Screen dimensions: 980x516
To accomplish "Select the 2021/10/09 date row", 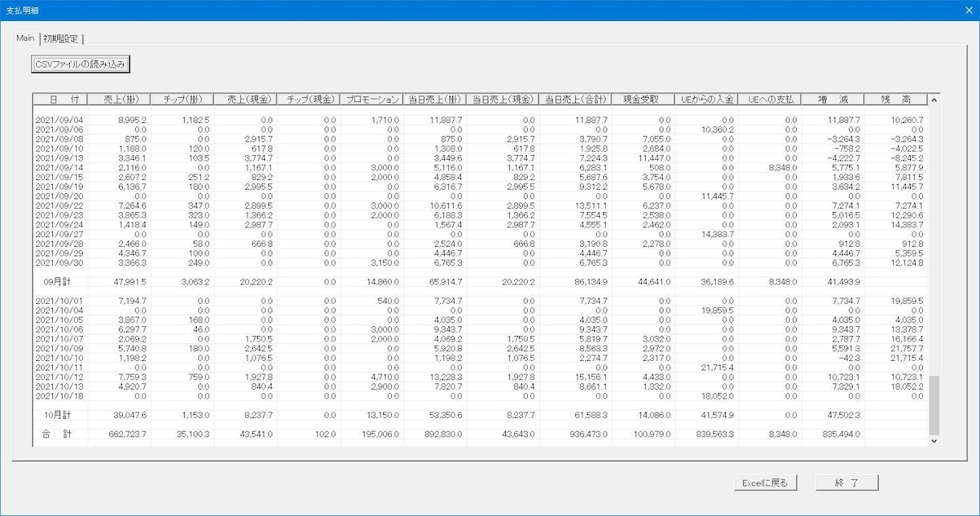I will click(480, 349).
